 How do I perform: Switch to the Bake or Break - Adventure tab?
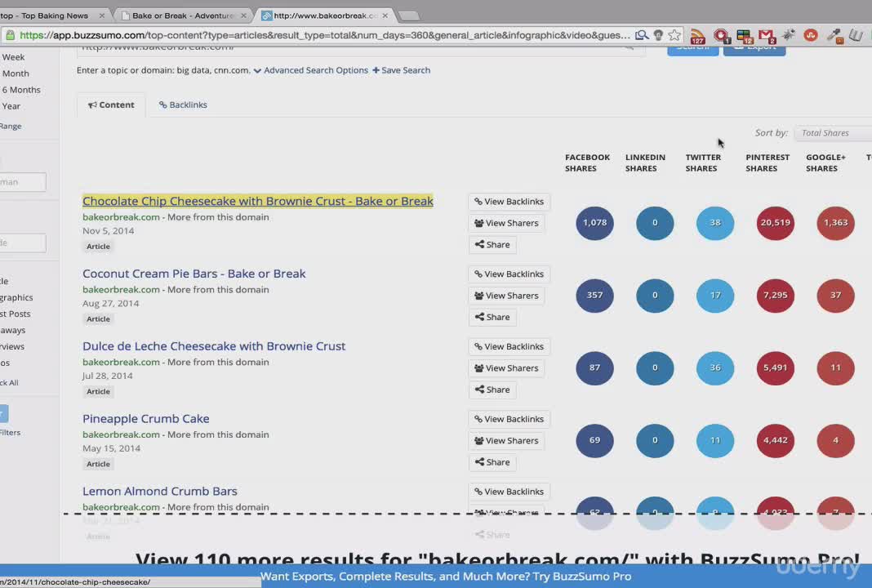182,16
